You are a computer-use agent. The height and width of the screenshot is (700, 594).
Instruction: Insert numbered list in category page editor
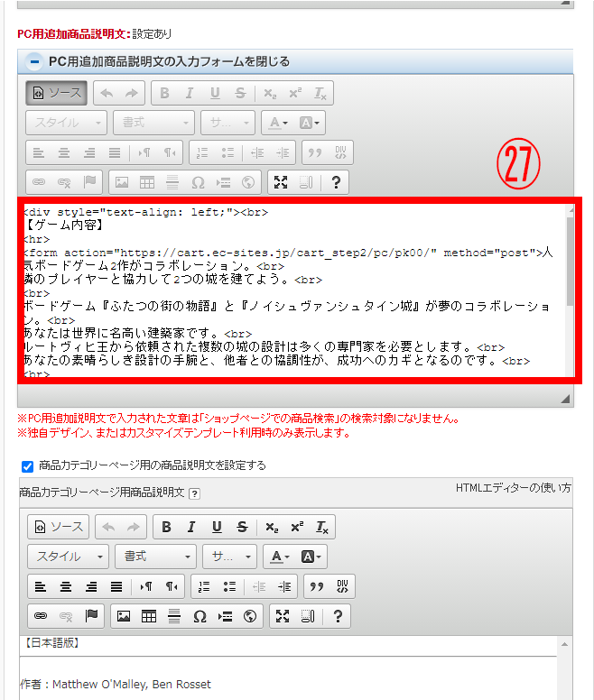204,586
